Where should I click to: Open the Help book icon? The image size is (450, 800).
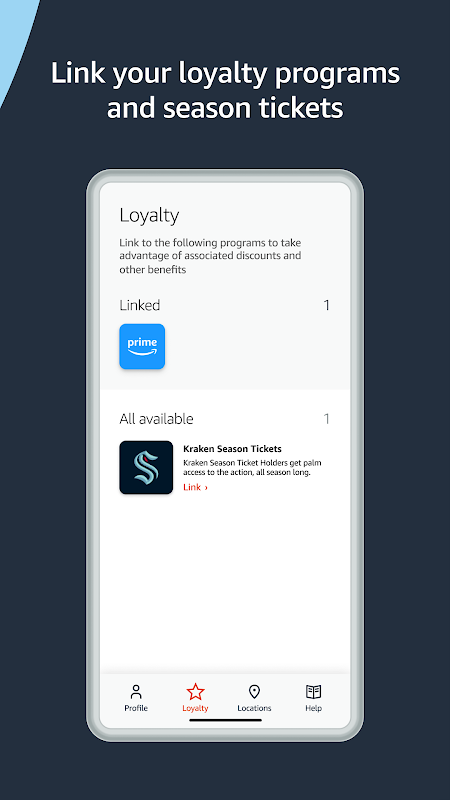[x=313, y=692]
